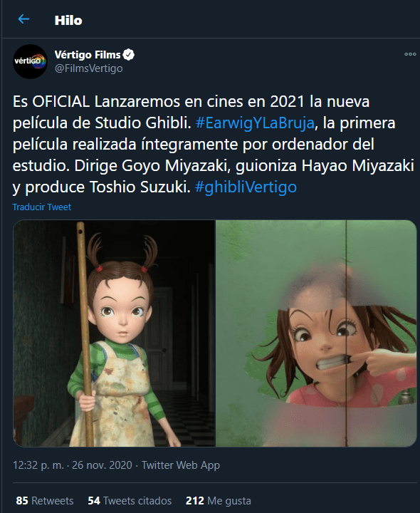
Task: Open the #ghibliVertigo hashtag
Action: pyautogui.click(x=246, y=187)
